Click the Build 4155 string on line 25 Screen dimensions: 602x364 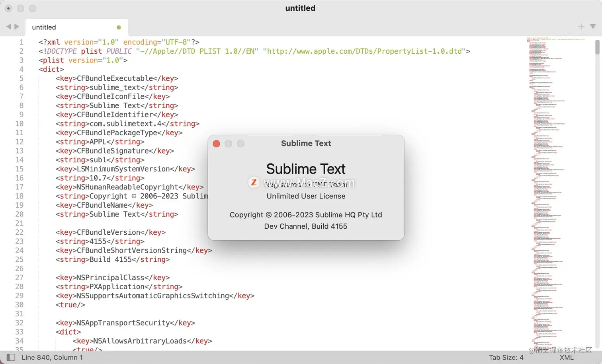(113, 259)
